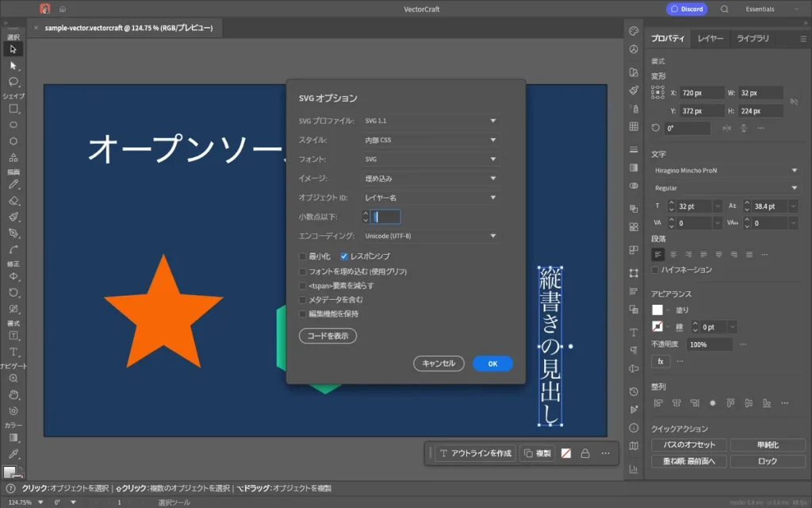
Task: Click the キャンセル button
Action: 439,364
